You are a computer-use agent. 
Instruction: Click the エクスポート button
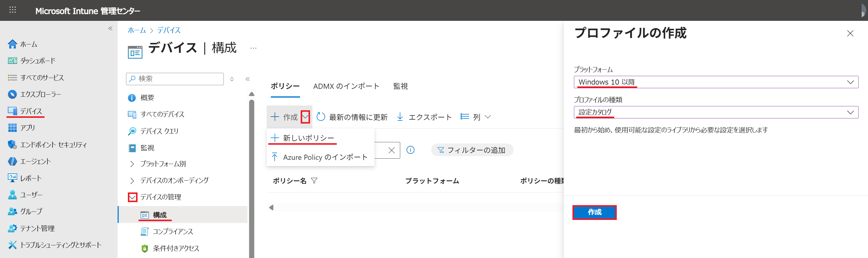pos(424,117)
